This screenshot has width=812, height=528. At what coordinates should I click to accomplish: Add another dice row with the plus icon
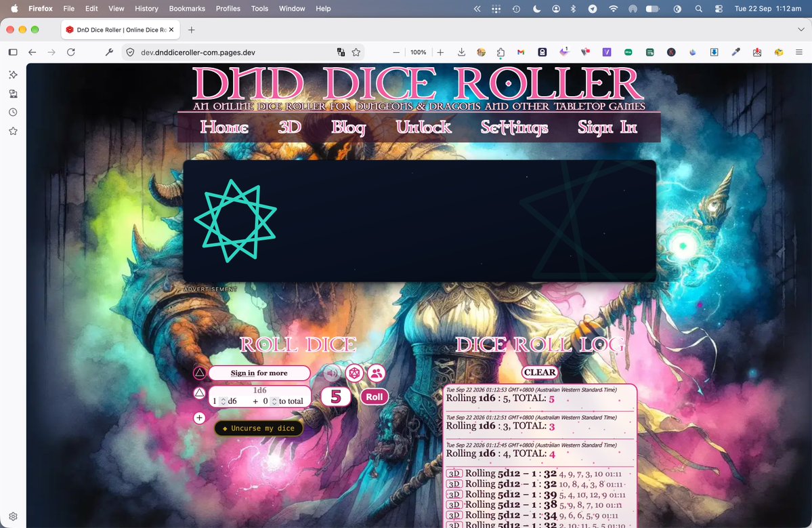tap(199, 418)
